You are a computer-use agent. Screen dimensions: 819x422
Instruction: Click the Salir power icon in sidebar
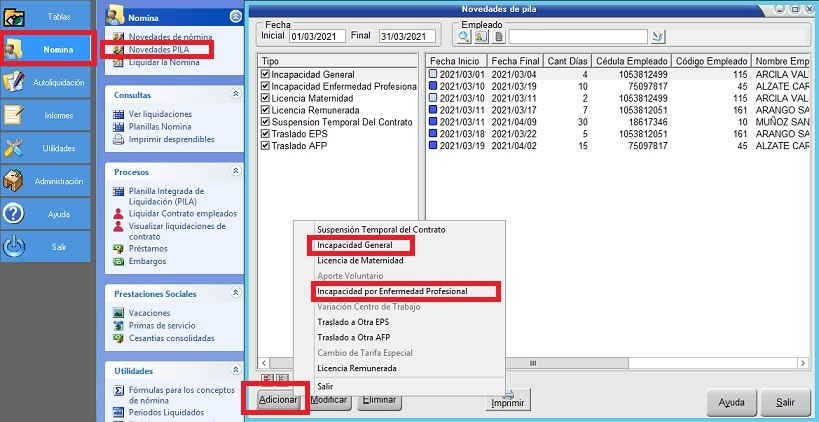point(15,247)
